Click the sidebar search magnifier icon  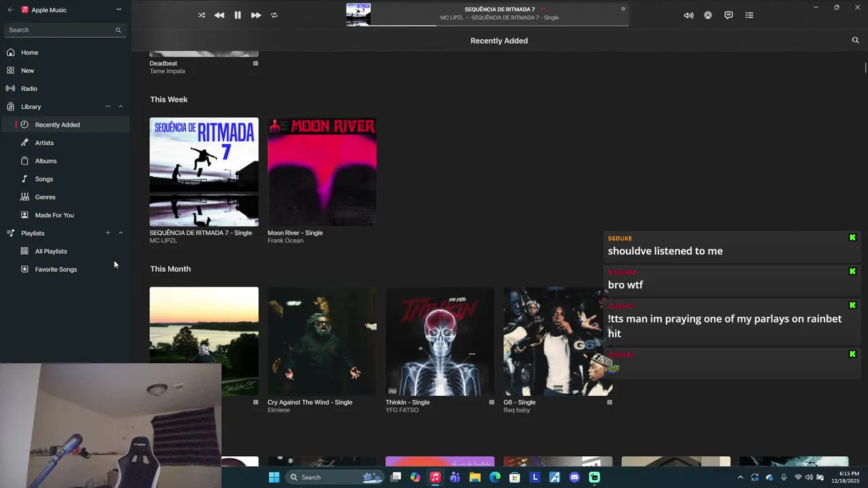click(x=118, y=30)
